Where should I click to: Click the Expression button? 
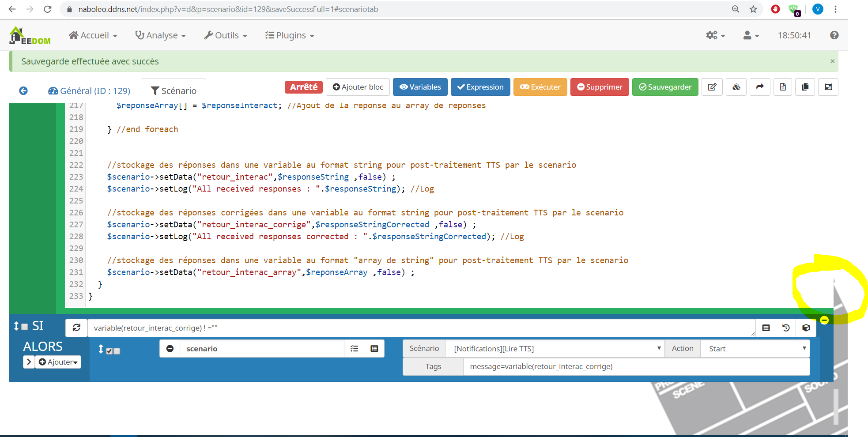coord(480,87)
